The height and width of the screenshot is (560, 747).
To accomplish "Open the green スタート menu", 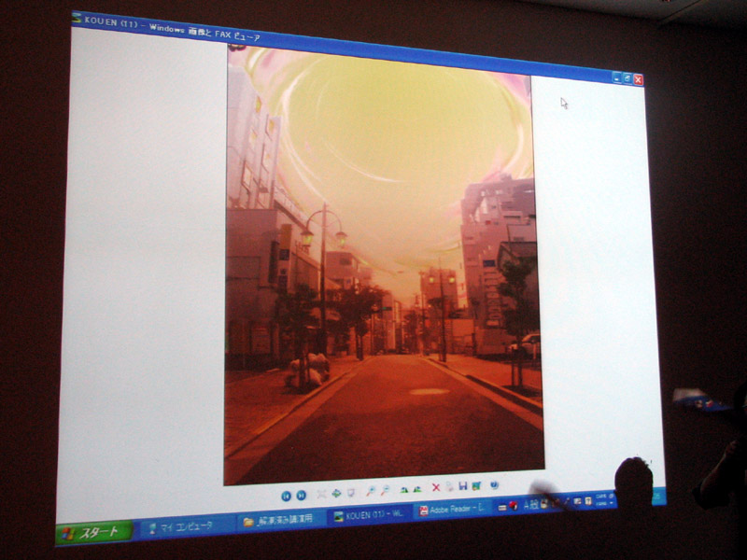I will coord(93,532).
